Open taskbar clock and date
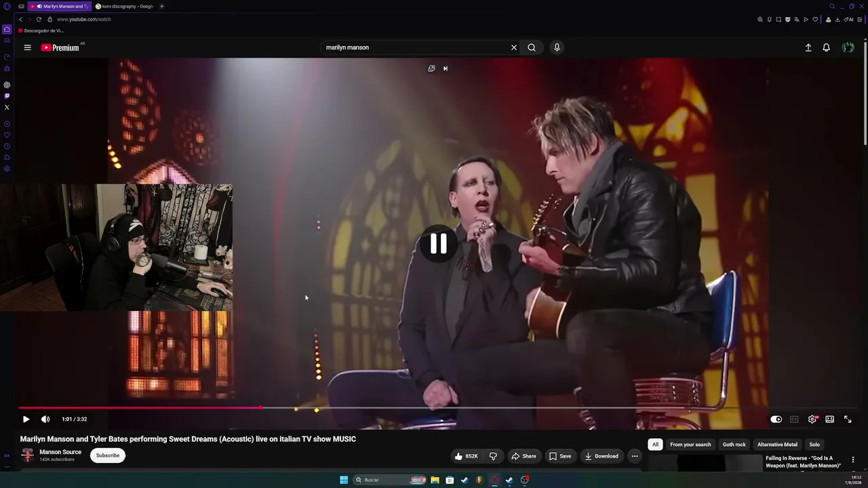868x488 pixels. click(x=853, y=480)
